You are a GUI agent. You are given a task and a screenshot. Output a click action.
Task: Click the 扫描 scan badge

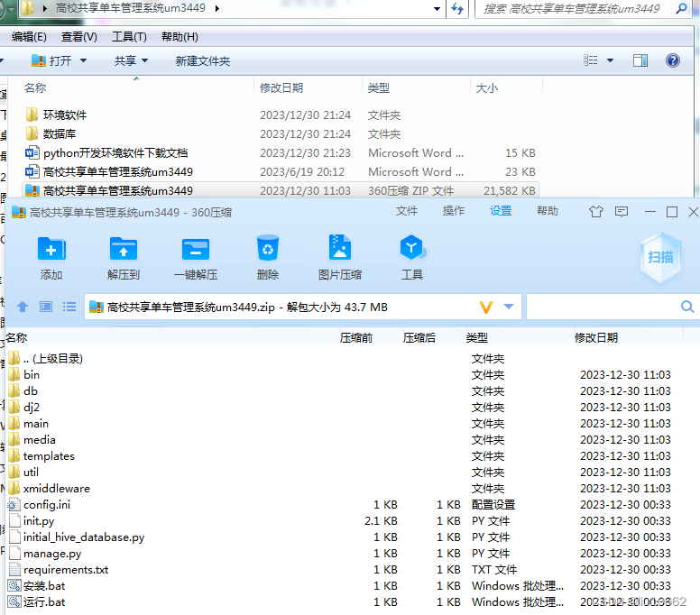[660, 258]
